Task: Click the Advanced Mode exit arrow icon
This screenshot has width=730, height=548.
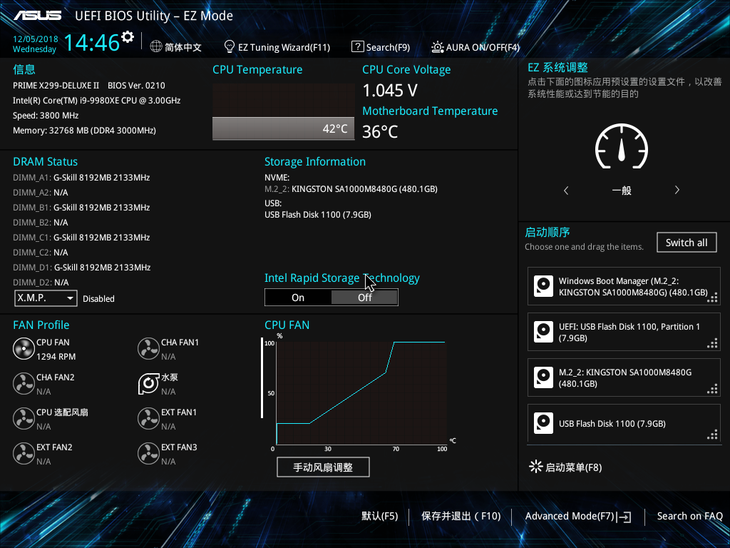Action: click(625, 517)
